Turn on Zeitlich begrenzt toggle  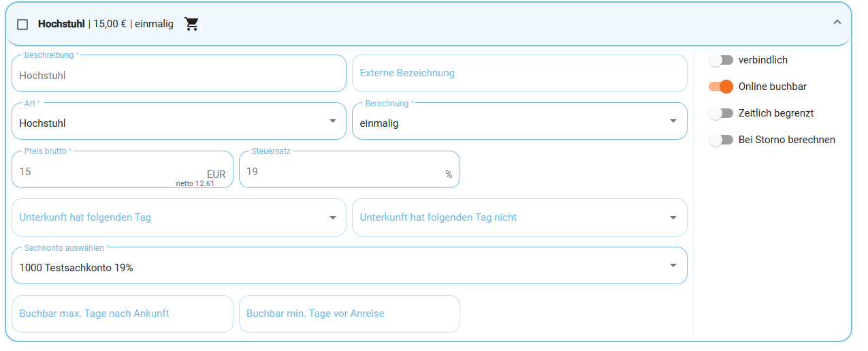(x=721, y=113)
